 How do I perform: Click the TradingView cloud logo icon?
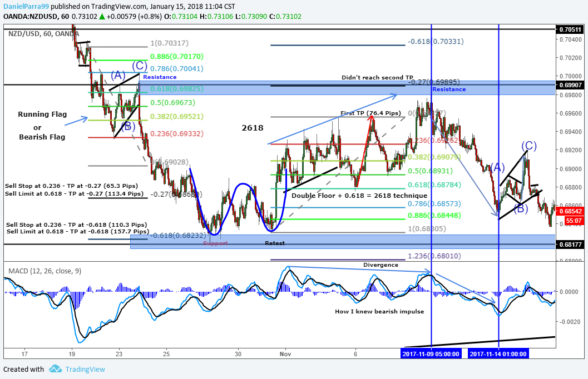click(x=55, y=369)
